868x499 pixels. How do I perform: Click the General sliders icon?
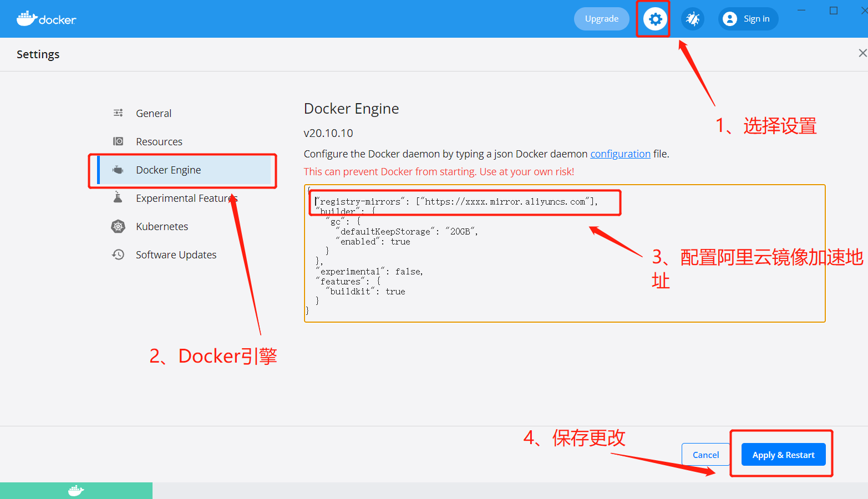118,113
